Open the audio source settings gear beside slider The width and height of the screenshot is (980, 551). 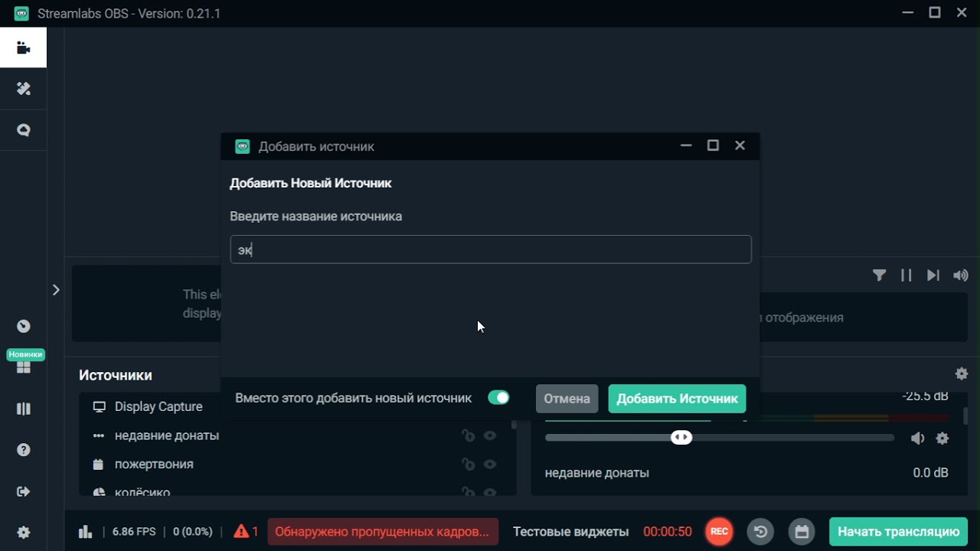click(942, 439)
